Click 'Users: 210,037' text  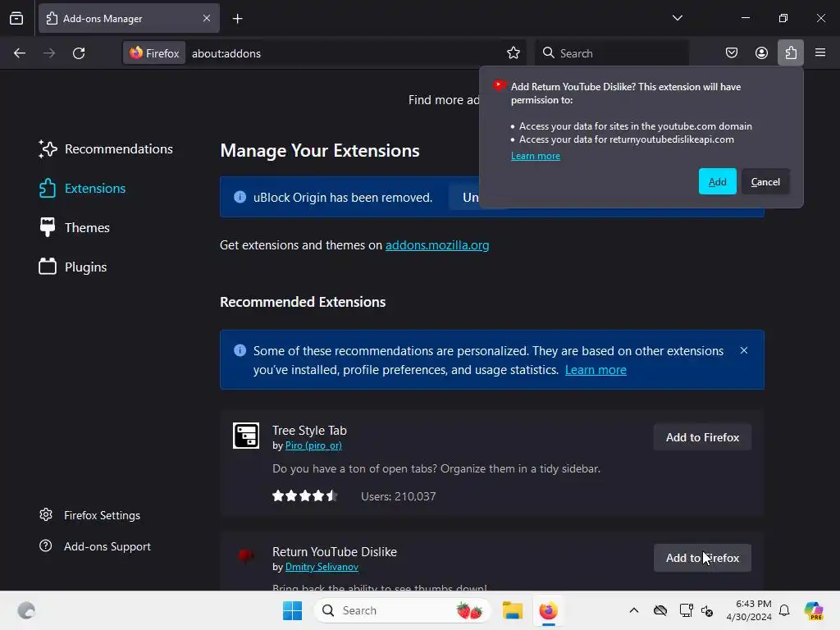(x=398, y=496)
